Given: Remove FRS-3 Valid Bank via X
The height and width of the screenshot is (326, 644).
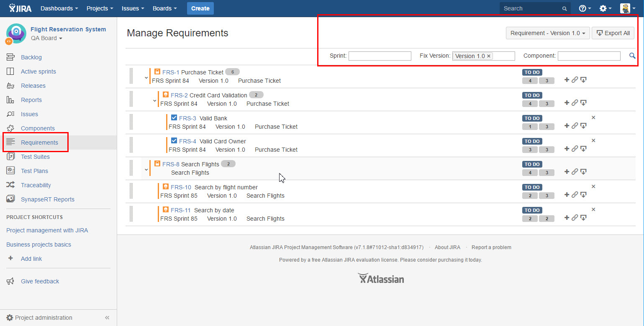Looking at the screenshot, I should coord(593,117).
